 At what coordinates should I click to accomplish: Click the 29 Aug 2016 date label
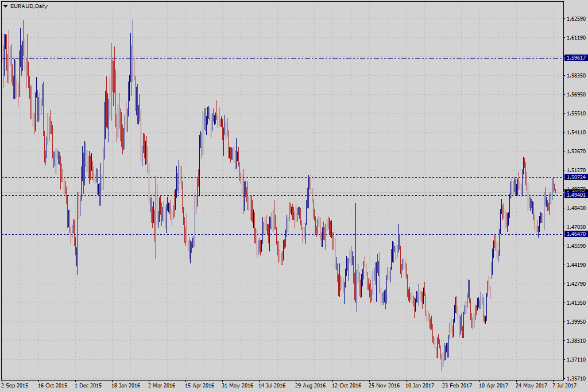click(x=310, y=386)
